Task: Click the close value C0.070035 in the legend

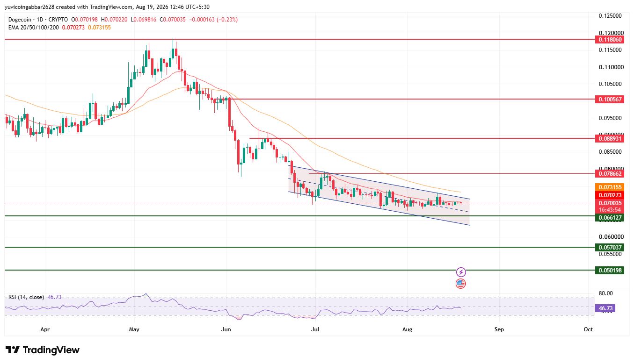Action: point(174,20)
